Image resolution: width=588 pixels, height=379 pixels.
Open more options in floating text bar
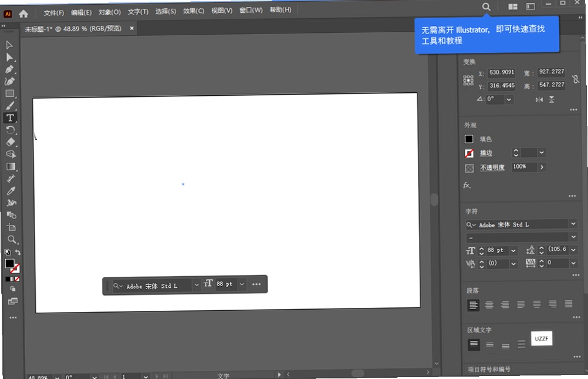point(256,284)
